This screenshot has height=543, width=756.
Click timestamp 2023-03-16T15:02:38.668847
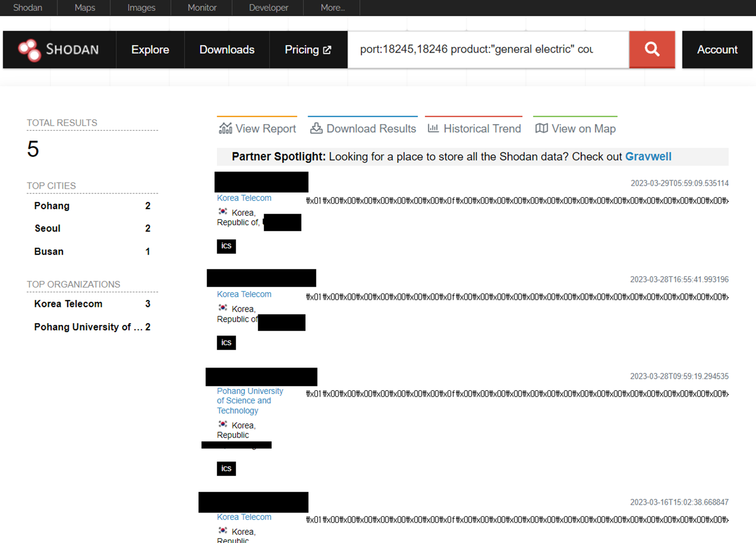pos(679,502)
